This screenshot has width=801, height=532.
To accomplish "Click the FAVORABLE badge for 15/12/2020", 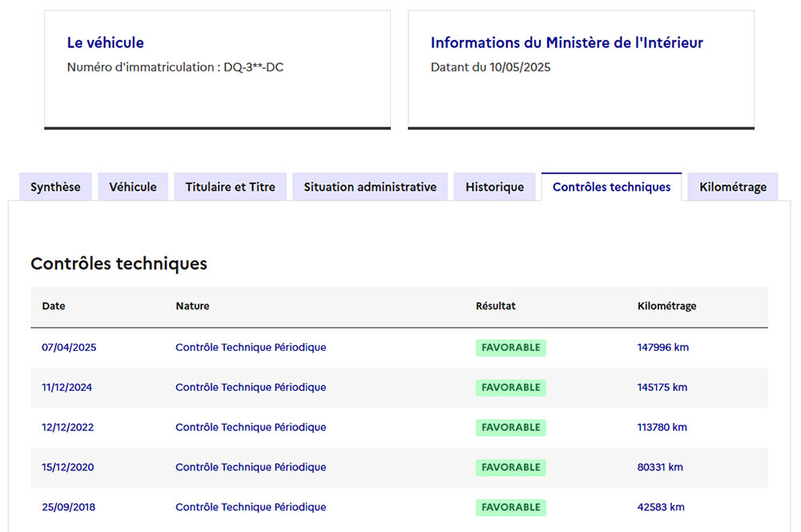I will (x=510, y=467).
